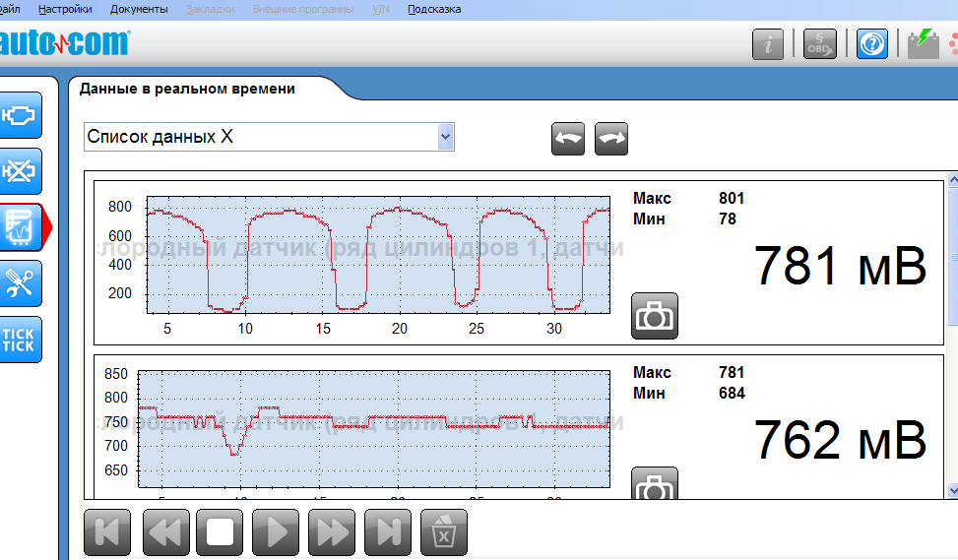Expand the 'Список данных X' dropdown
The image size is (958, 560).
click(x=446, y=137)
